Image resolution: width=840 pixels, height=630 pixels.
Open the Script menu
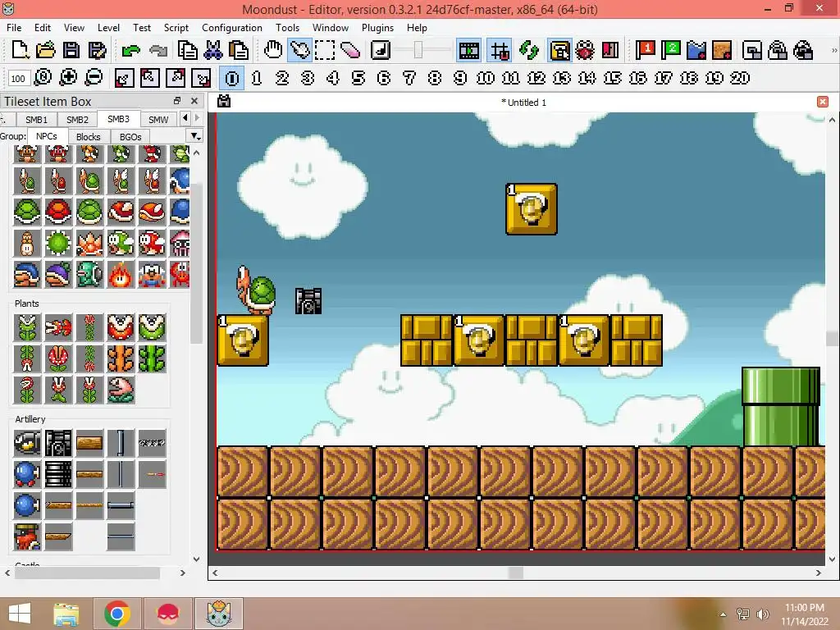pos(176,27)
